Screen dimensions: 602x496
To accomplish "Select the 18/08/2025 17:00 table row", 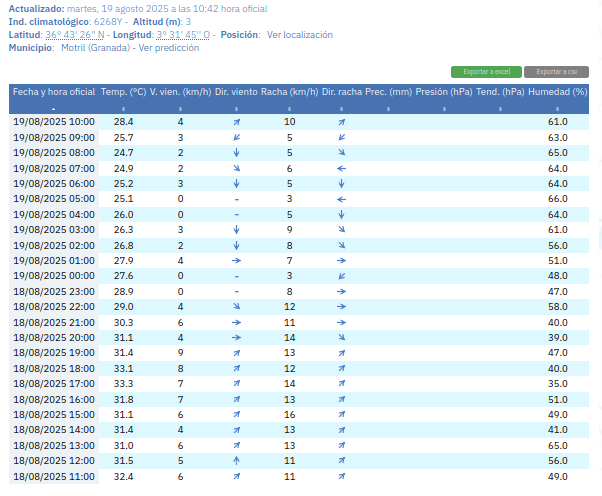I will (300, 384).
